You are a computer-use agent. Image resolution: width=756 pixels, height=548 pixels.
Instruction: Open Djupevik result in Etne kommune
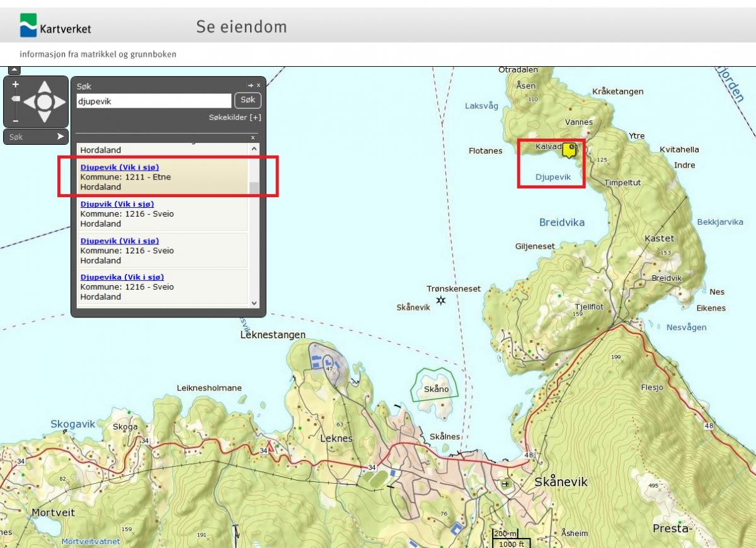click(120, 168)
